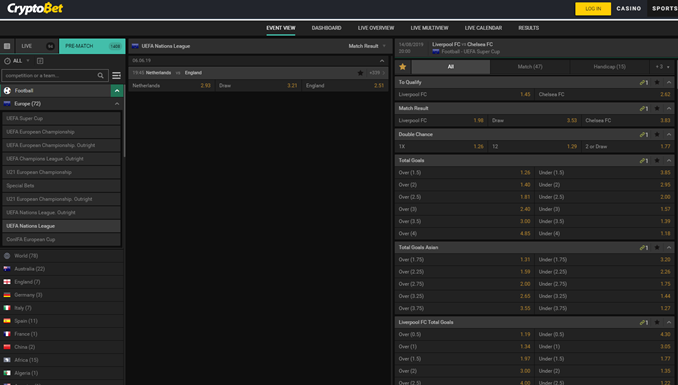Open the list menu icon beside search
Viewport: 678px width, 385px height.
point(116,76)
